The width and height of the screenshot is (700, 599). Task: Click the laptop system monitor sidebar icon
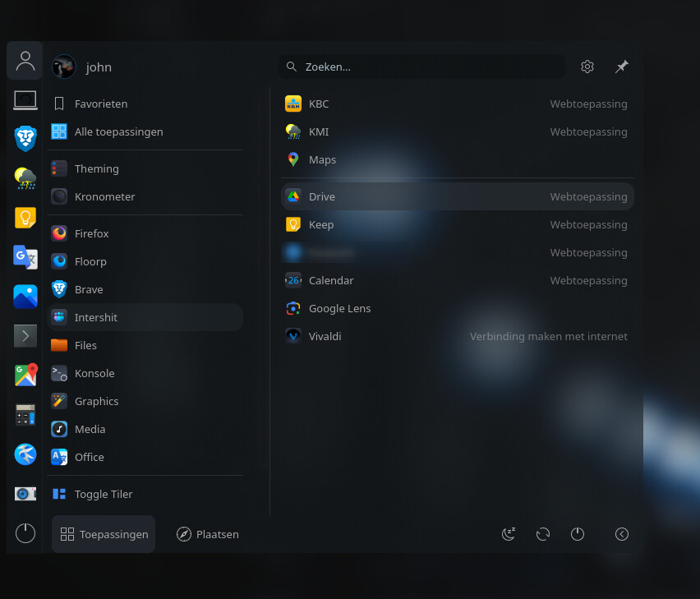25,100
